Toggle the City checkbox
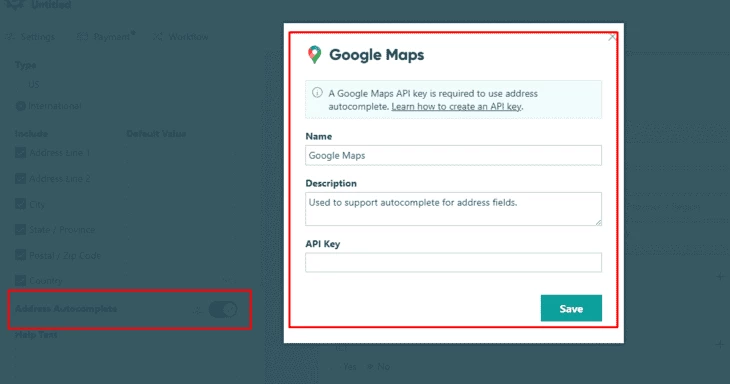730x384 pixels. pos(20,204)
